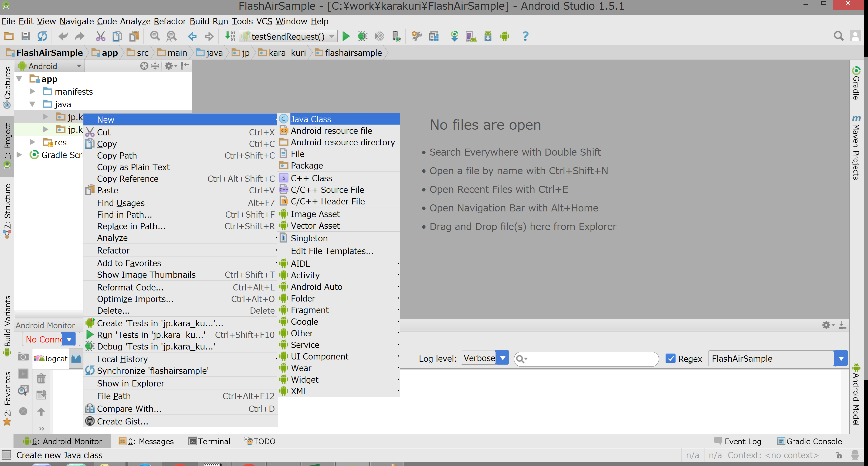
Task: Click the Navigate Back blue arrow
Action: click(x=192, y=36)
